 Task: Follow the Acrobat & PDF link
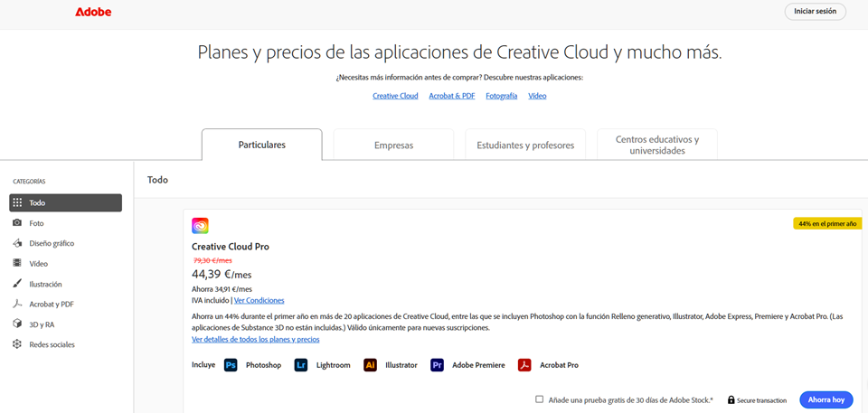click(452, 96)
